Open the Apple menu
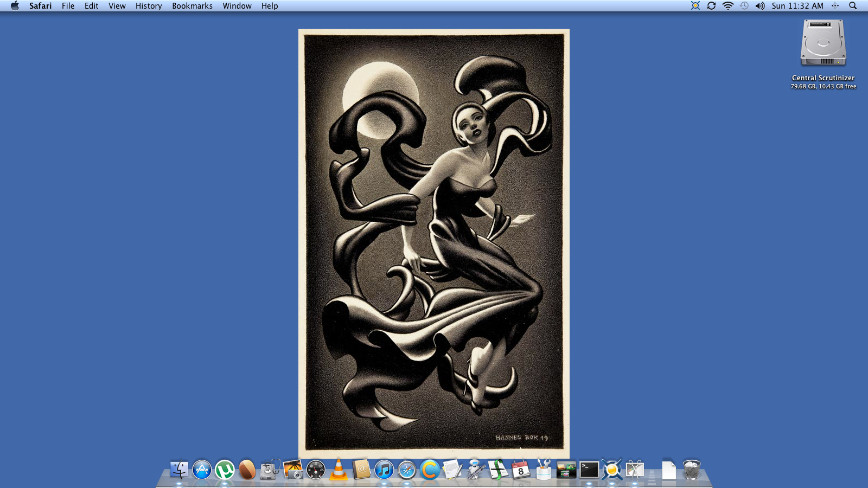Image resolution: width=868 pixels, height=488 pixels. [15, 6]
